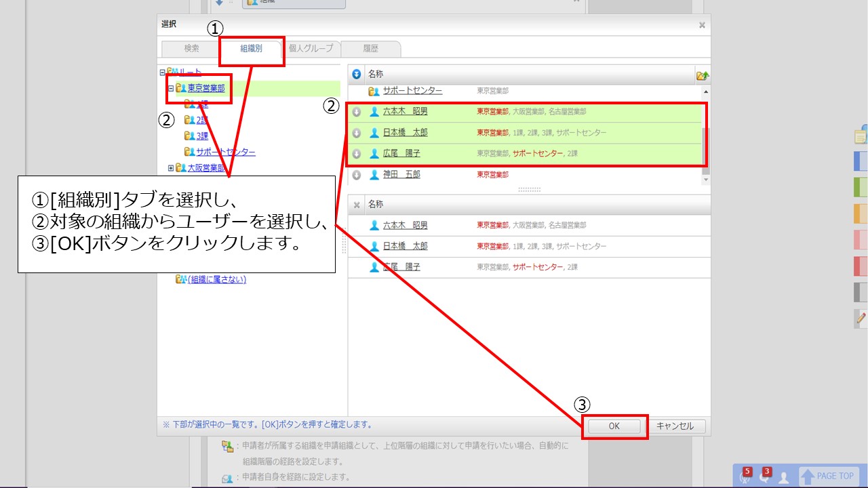868x488 pixels.
Task: Collapse the 東京営業部 tree node
Action: coord(171,88)
